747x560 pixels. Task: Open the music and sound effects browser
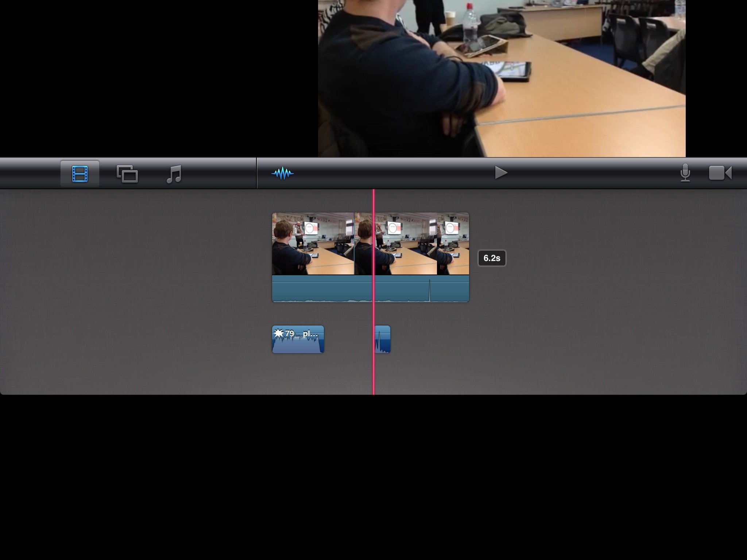click(x=175, y=174)
